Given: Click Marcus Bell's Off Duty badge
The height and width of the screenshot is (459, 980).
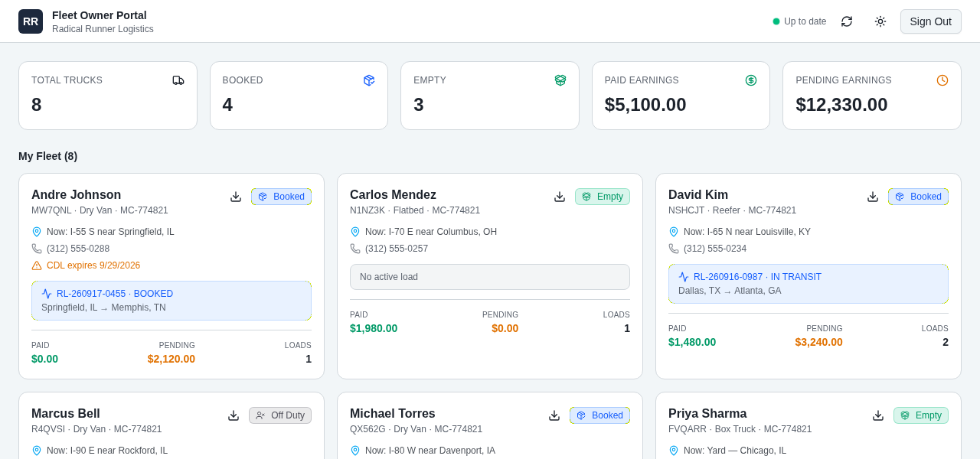Looking at the screenshot, I should coord(280,415).
